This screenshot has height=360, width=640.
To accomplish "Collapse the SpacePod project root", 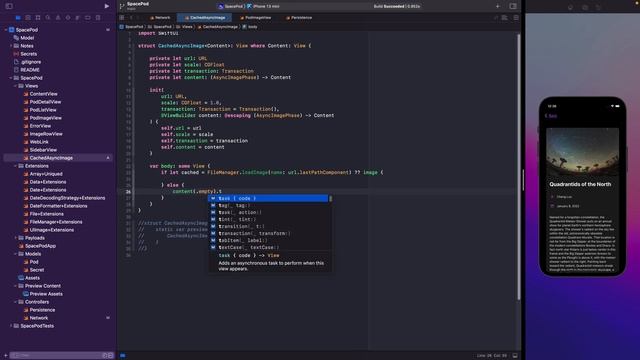I will click(x=6, y=30).
